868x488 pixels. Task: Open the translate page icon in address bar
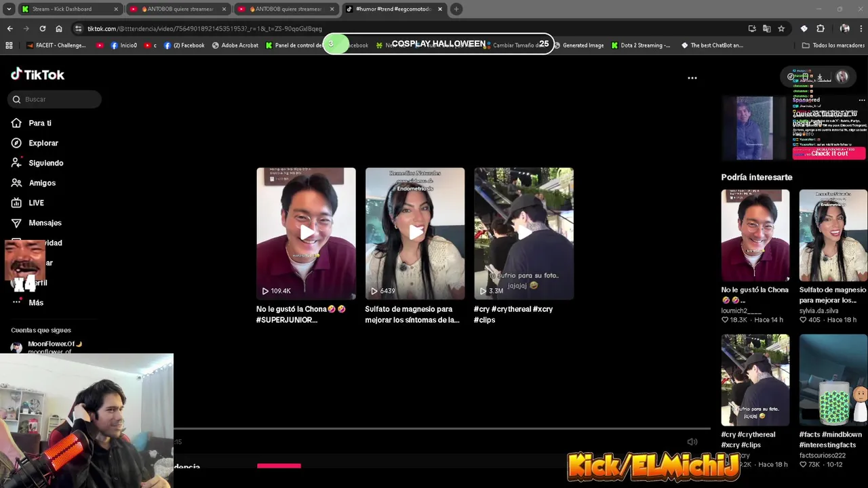766,28
